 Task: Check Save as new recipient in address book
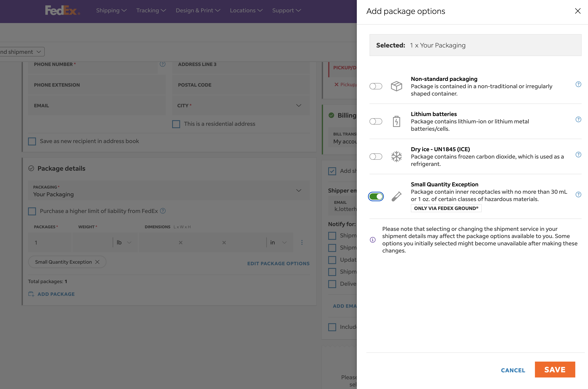click(32, 141)
